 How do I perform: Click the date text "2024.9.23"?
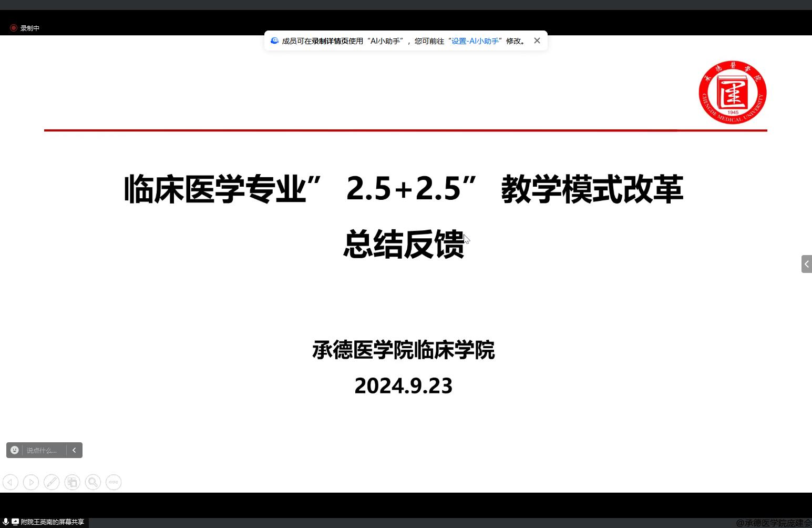pyautogui.click(x=403, y=386)
